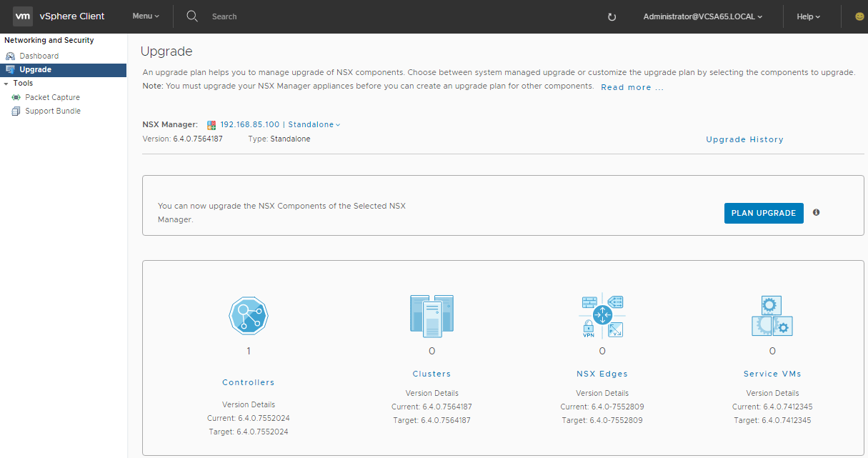This screenshot has width=868, height=458.
Task: Collapse the Tools tree section
Action: point(6,84)
